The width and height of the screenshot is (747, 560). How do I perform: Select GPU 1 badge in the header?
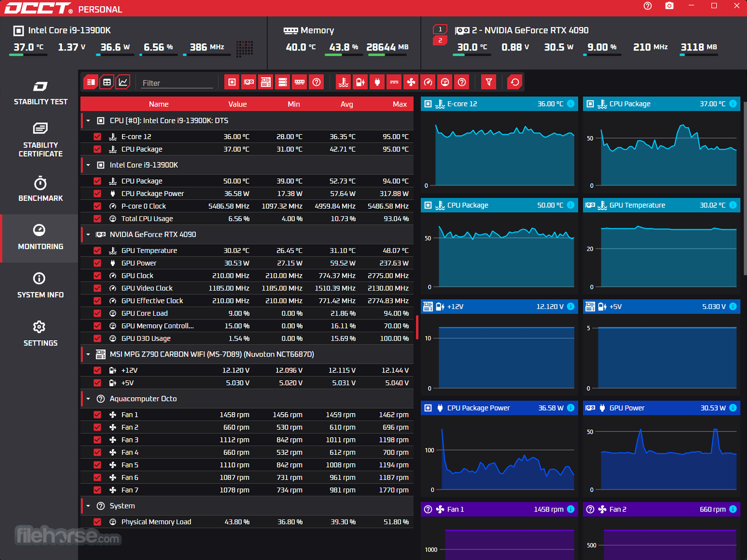[x=440, y=29]
